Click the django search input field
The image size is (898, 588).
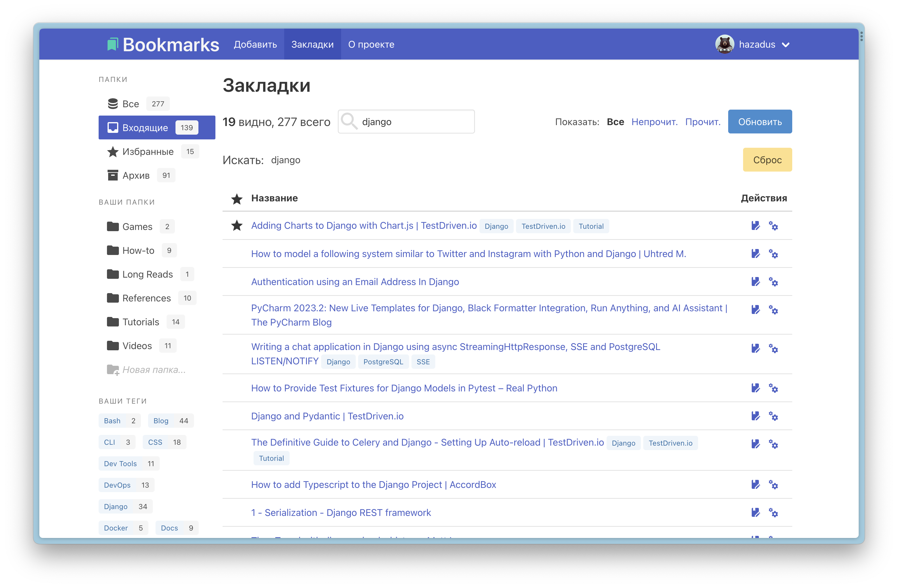click(408, 122)
